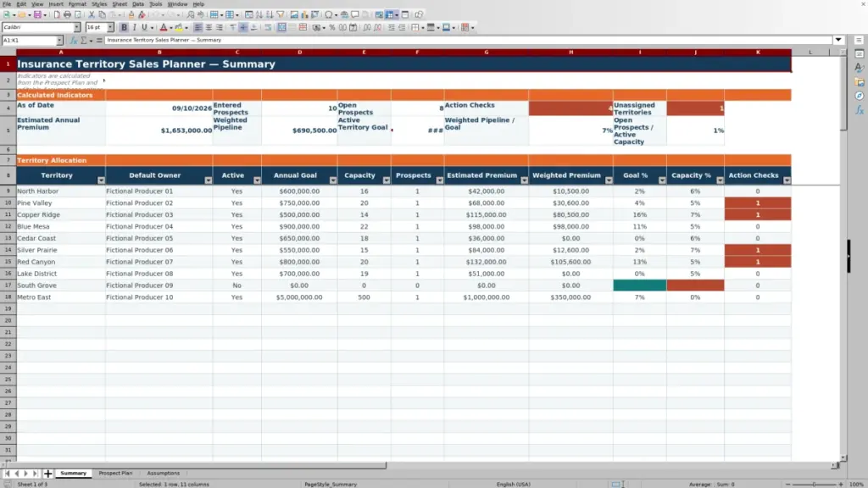Click the Wrap Text icon

coord(268,28)
